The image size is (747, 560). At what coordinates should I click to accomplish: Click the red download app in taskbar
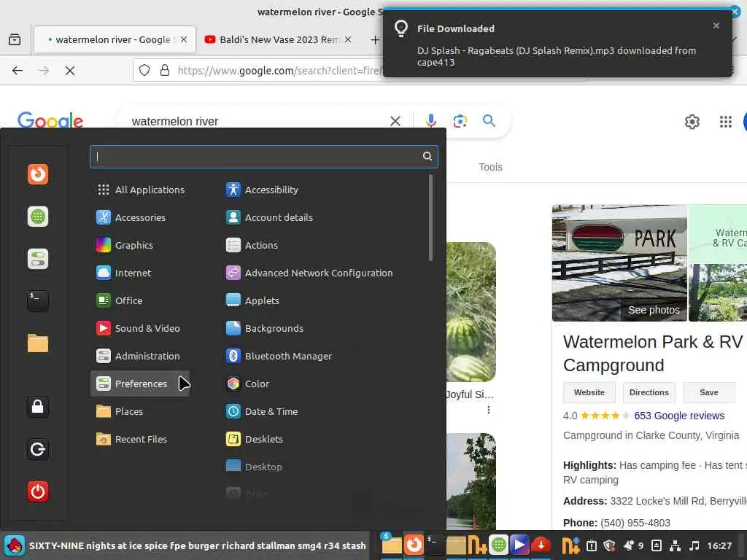(x=541, y=545)
